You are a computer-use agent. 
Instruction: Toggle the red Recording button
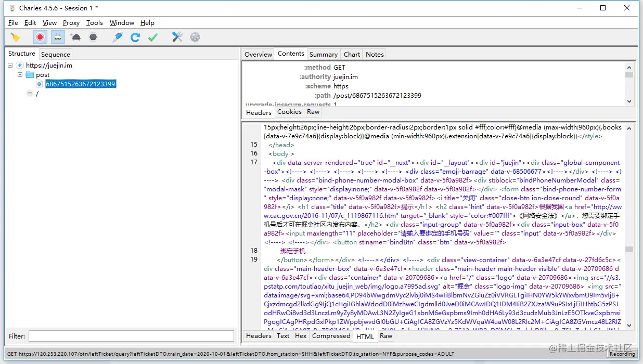(x=40, y=37)
